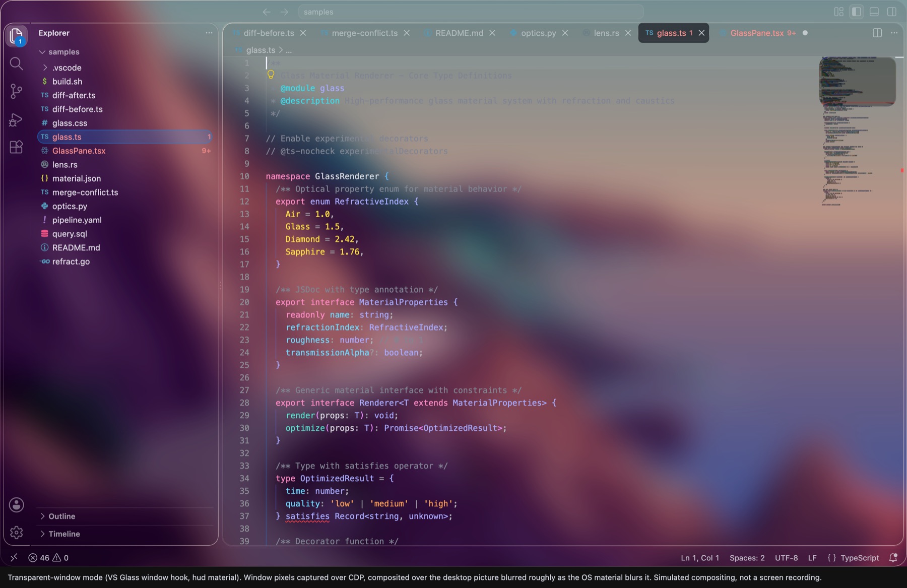The image size is (907, 588).
Task: Go back using the left arrow
Action: click(267, 12)
